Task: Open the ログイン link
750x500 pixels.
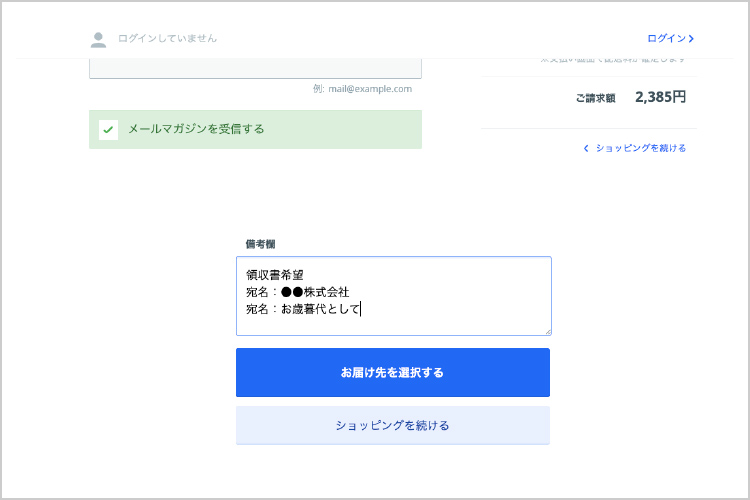Action: [670, 38]
